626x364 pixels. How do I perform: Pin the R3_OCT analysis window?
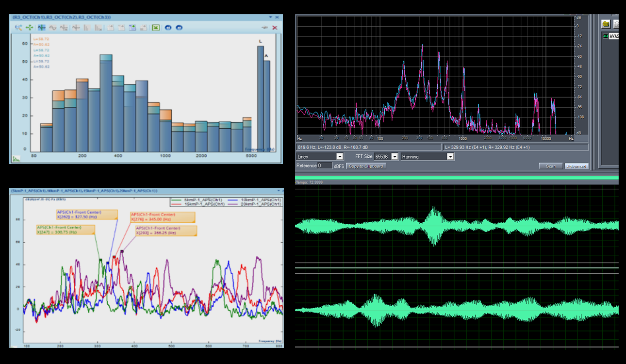click(x=264, y=27)
